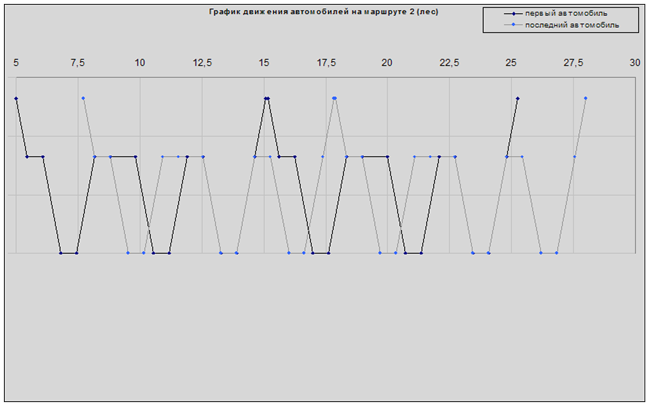650x406 pixels.
Task: Click axis label 20
Action: tap(388, 62)
